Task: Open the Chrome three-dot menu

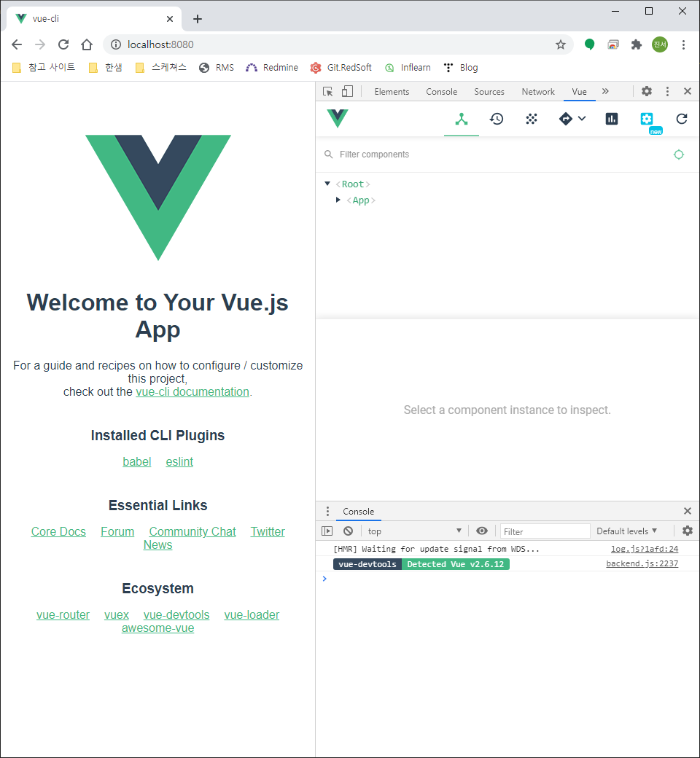Action: click(x=683, y=44)
